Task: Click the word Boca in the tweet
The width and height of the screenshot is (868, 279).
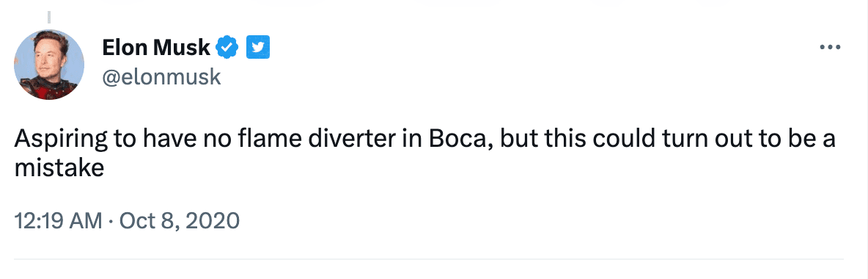Action: click(460, 139)
